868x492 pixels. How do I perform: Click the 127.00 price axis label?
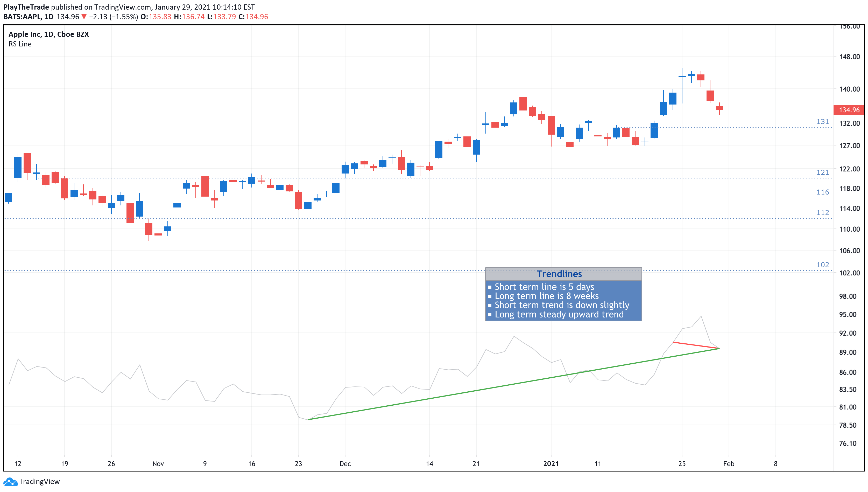tap(849, 146)
